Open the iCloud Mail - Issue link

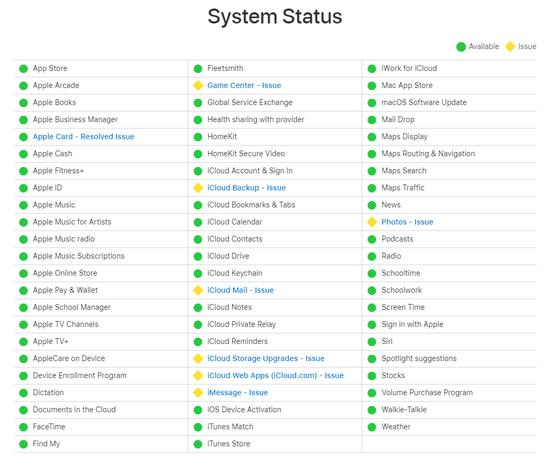click(x=240, y=290)
